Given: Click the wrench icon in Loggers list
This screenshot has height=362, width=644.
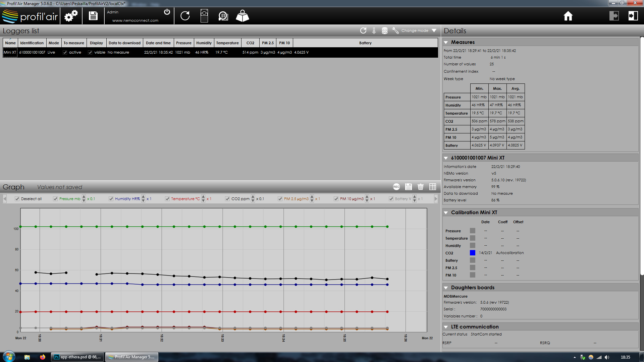Looking at the screenshot, I should pos(395,31).
